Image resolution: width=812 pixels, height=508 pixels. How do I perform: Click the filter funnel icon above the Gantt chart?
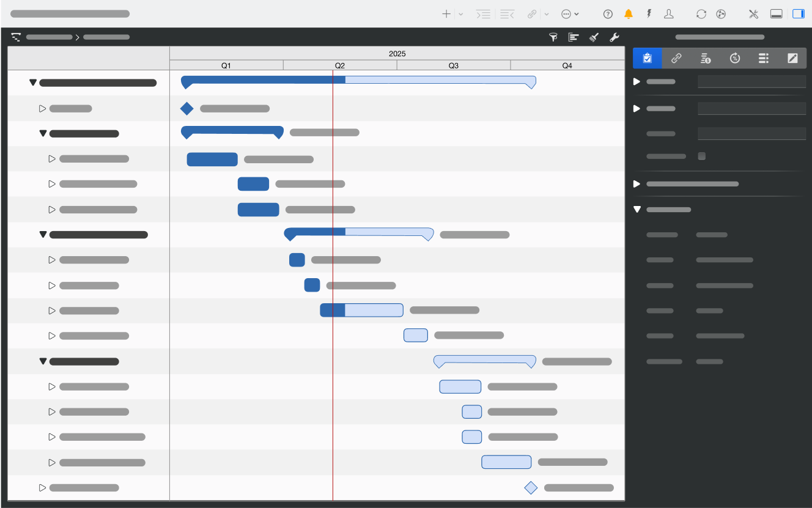click(553, 37)
